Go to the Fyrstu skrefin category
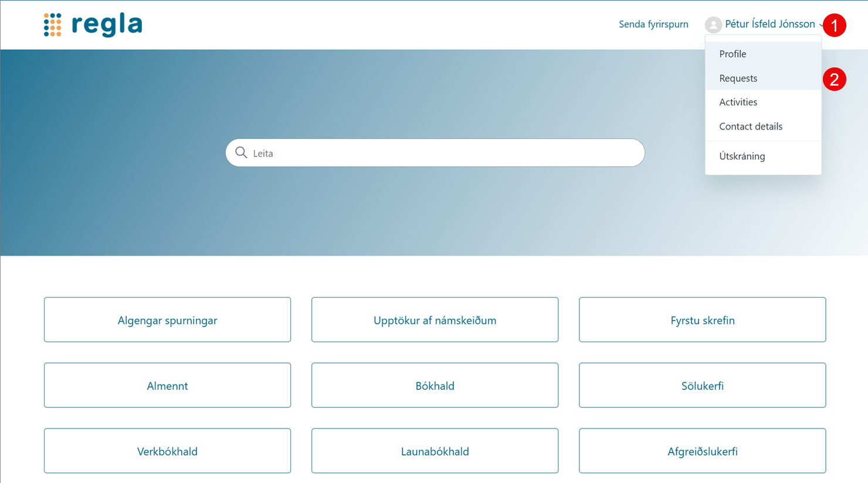The width and height of the screenshot is (868, 483). pos(702,320)
